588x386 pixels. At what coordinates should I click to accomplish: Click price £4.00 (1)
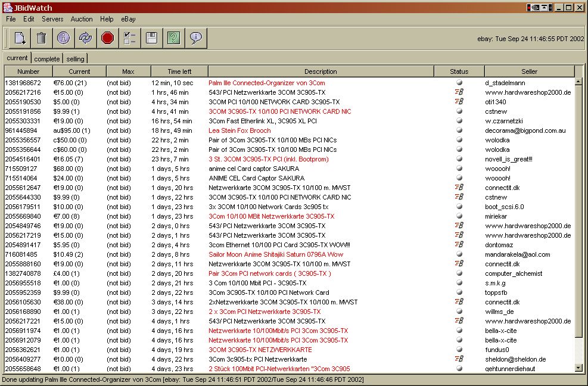tap(66, 273)
